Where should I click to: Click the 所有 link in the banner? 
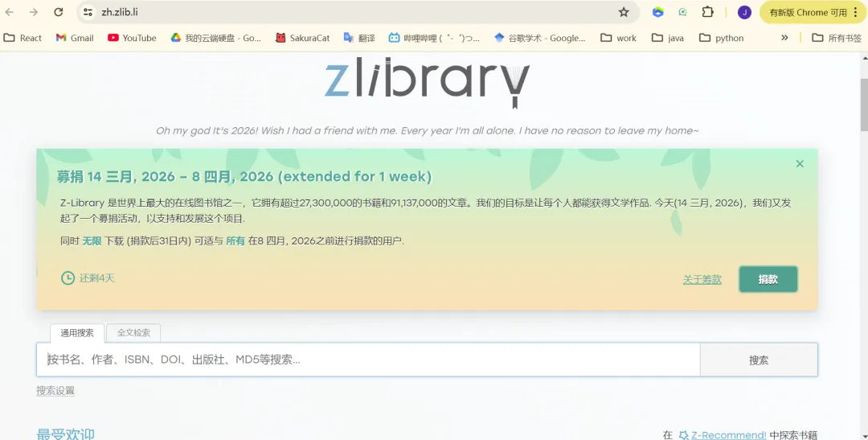(x=235, y=241)
